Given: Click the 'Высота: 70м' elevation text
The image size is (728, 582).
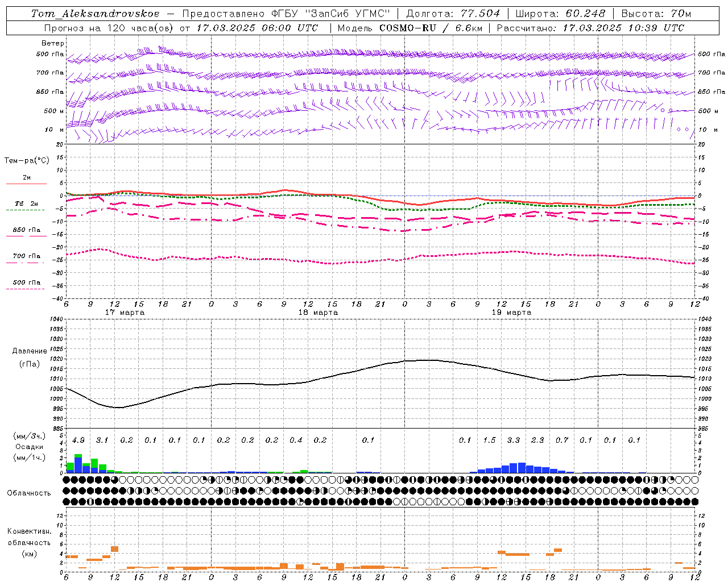Looking at the screenshot, I should point(656,14).
